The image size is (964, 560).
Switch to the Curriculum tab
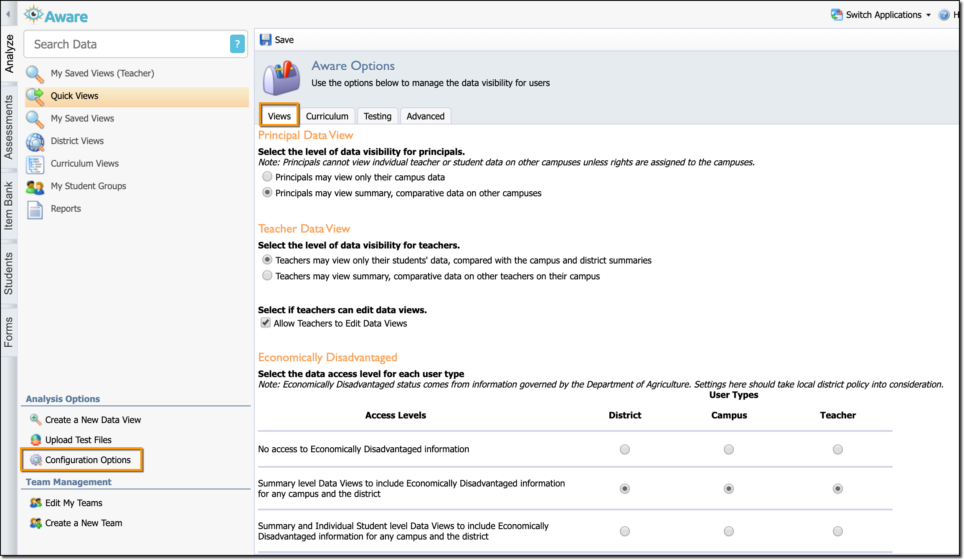[x=327, y=116]
